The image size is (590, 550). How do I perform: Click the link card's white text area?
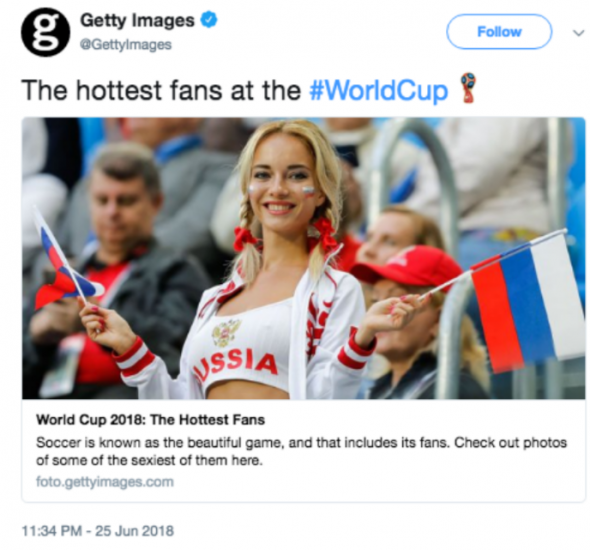click(x=303, y=450)
